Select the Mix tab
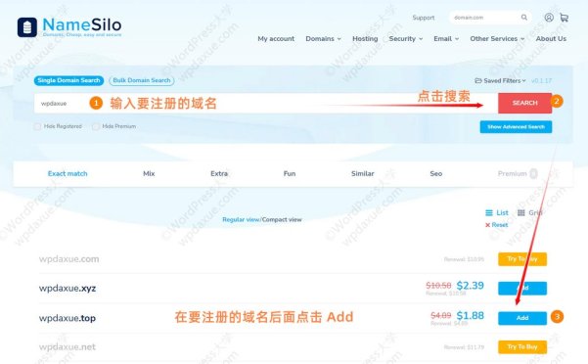Image resolution: width=588 pixels, height=364 pixels. (x=149, y=173)
